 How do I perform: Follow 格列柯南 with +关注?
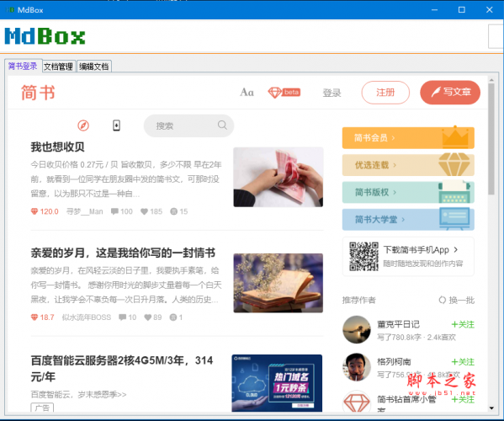(463, 362)
